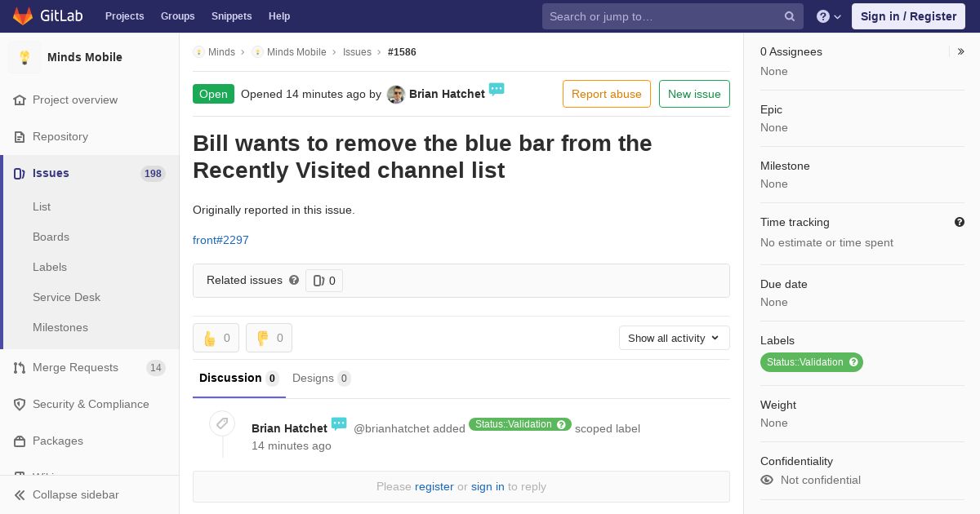
Task: Click help icon on sidebar Status::Validation label
Action: tap(853, 362)
